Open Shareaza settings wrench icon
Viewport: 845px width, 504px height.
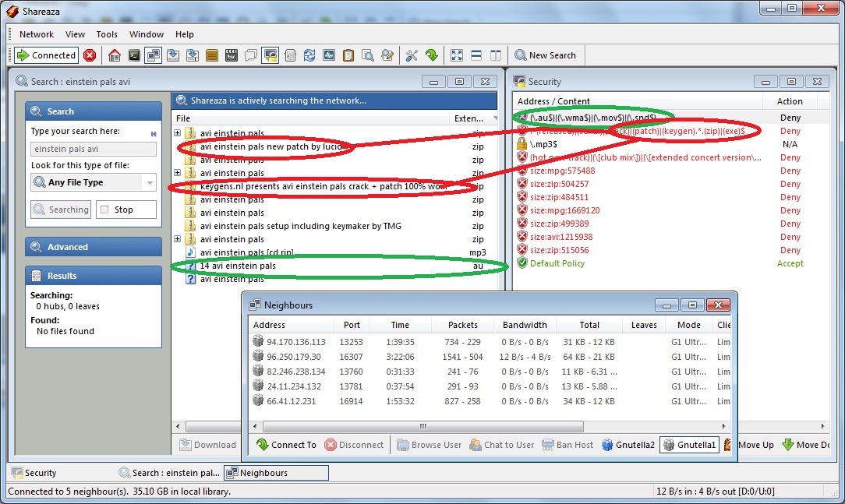[412, 55]
